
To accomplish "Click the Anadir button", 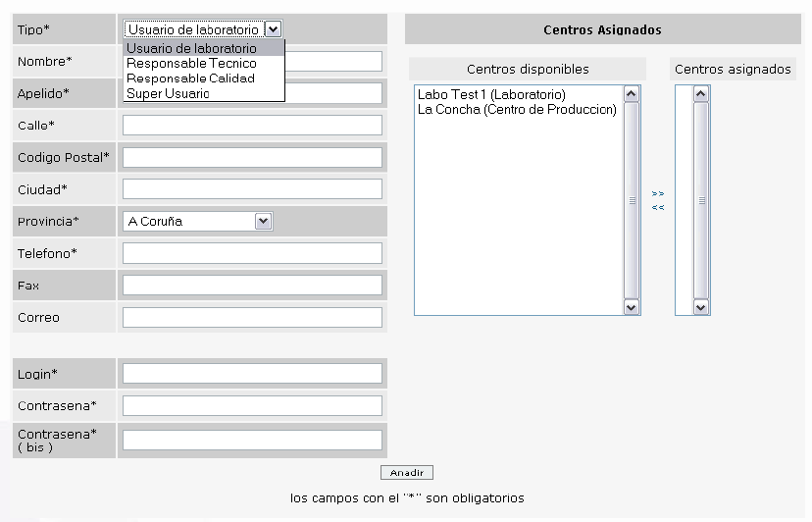I will (x=407, y=473).
